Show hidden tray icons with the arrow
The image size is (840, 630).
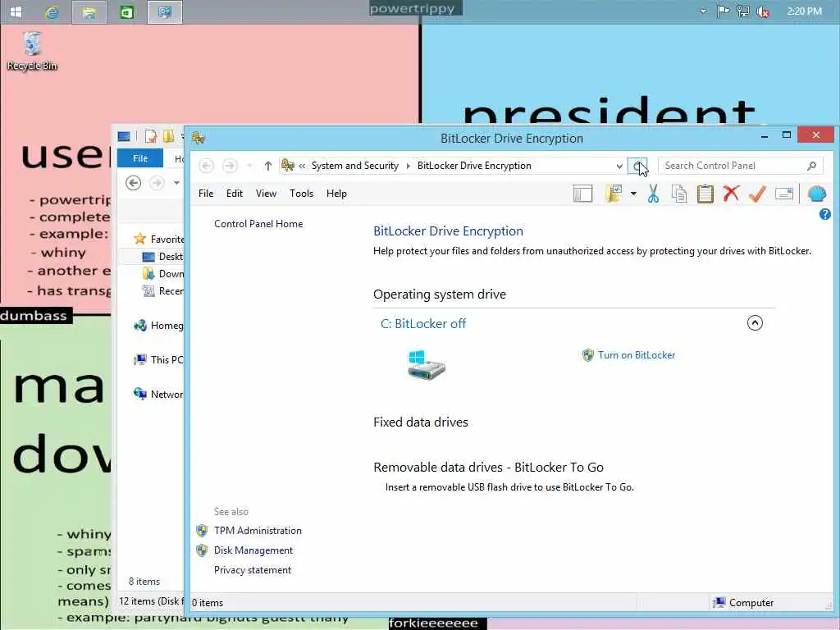point(703,11)
